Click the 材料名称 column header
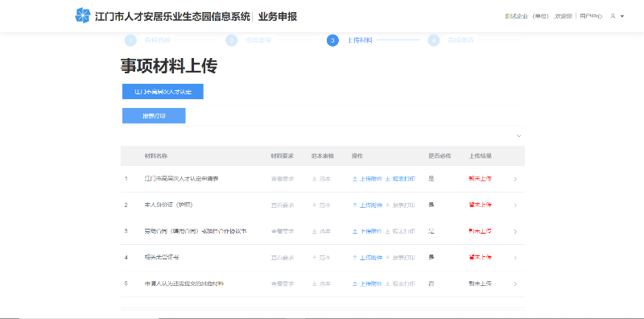The width and height of the screenshot is (644, 319). (x=155, y=156)
